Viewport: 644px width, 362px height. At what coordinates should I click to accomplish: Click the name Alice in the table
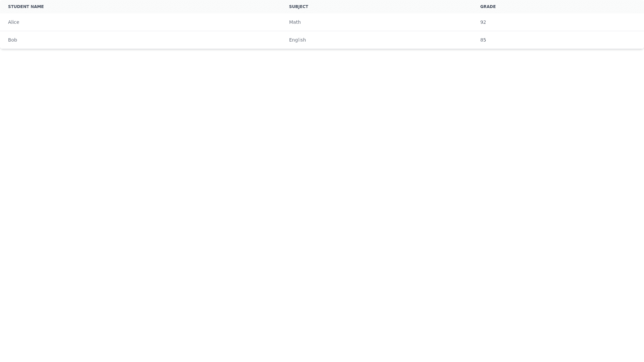coord(14,22)
